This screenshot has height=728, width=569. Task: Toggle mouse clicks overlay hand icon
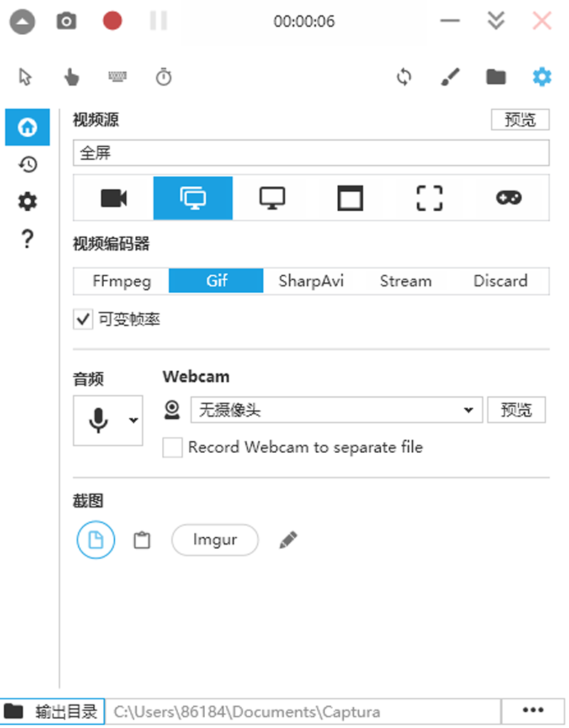point(71,77)
